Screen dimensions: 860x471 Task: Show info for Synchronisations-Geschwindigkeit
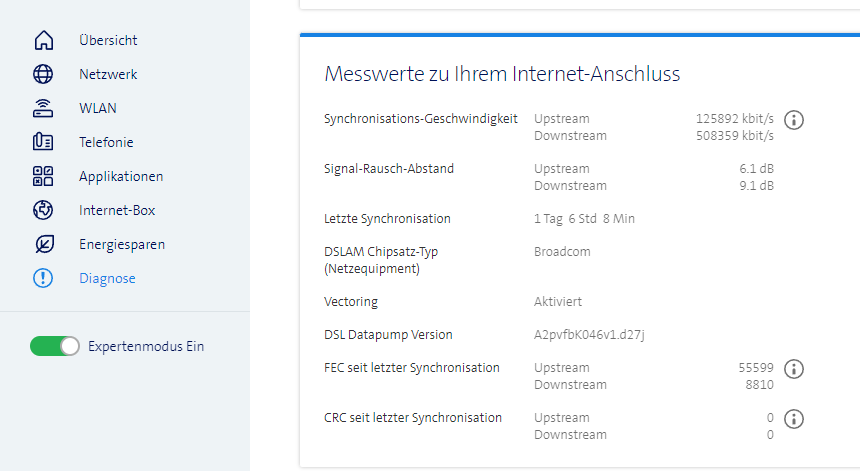pos(794,120)
